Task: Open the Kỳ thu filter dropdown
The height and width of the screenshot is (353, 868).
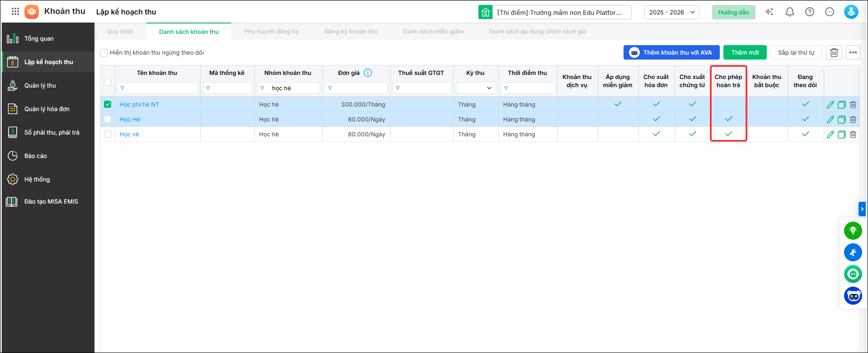Action: tap(476, 88)
